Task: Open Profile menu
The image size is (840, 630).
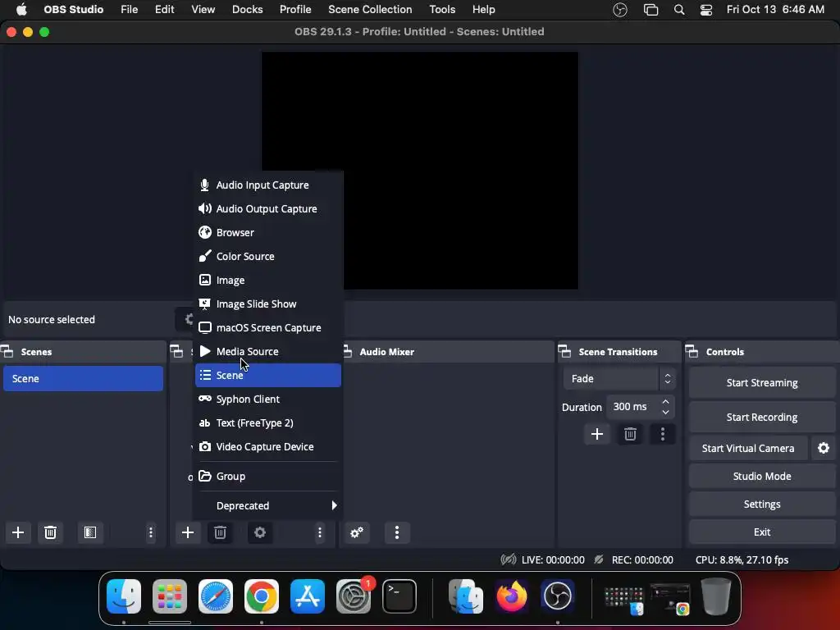Action: coord(295,9)
